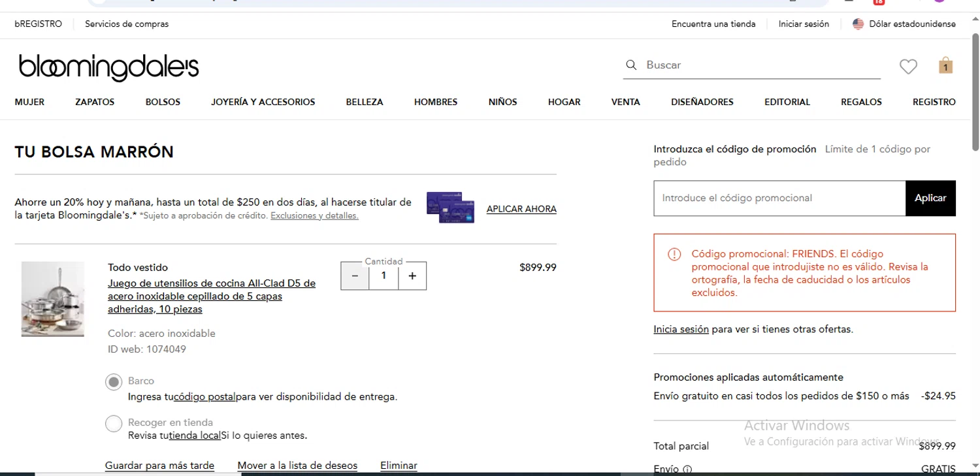Open the DISEÑADORES menu
This screenshot has width=980, height=476.
click(x=702, y=102)
